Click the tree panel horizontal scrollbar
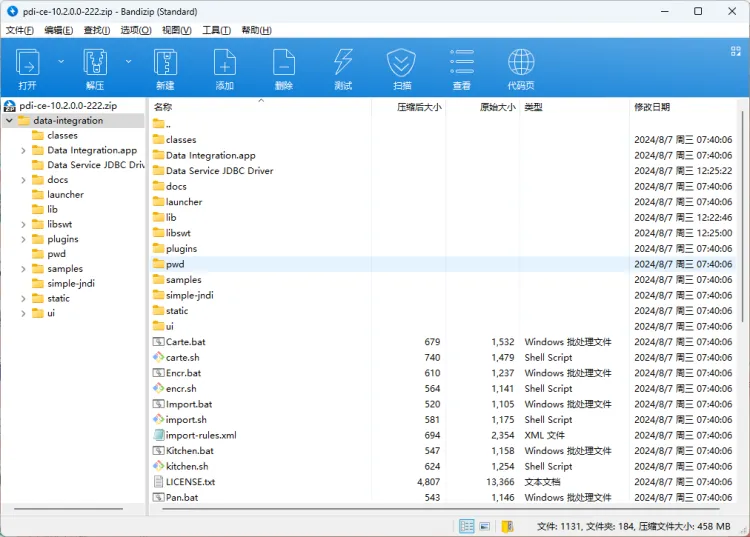Viewport: 750px width, 537px height. (68, 509)
